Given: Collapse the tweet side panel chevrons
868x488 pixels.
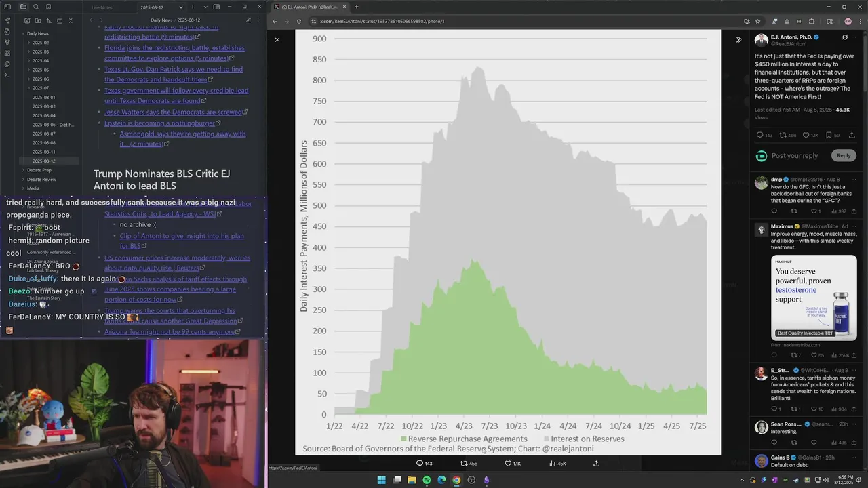Looking at the screenshot, I should (738, 40).
